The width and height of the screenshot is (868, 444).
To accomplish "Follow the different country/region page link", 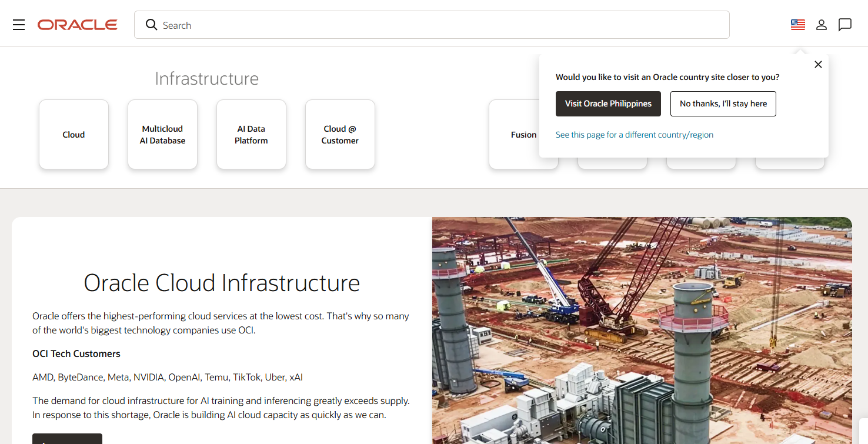I will point(635,135).
